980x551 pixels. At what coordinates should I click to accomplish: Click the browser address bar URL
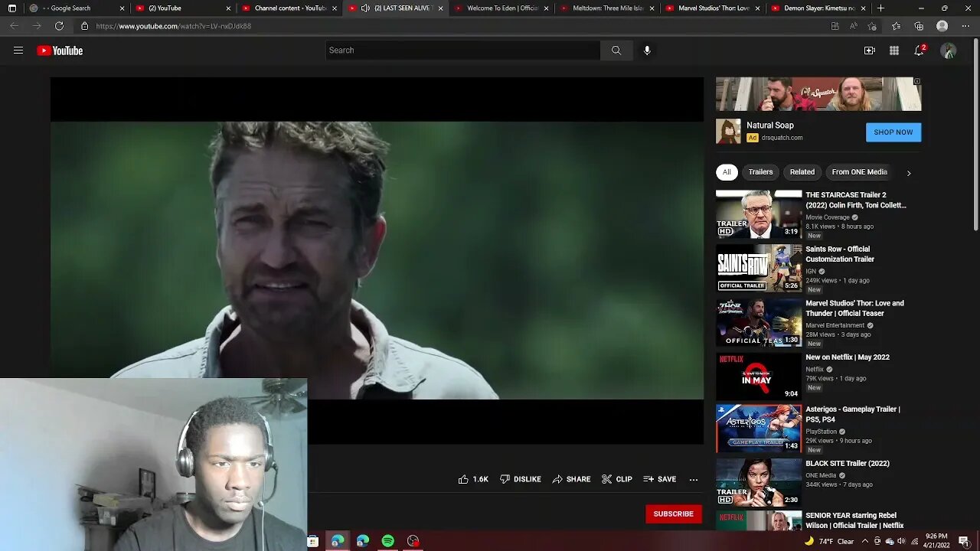click(x=174, y=26)
